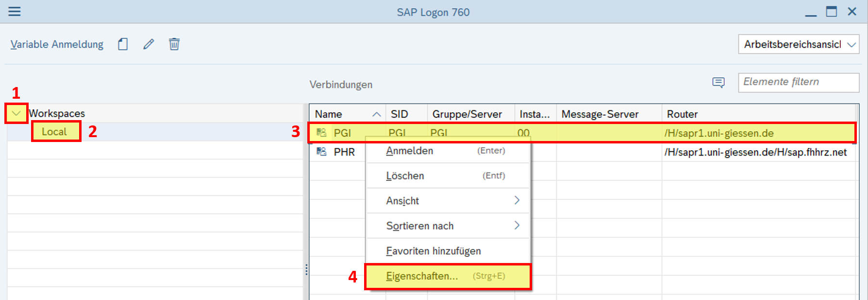The height and width of the screenshot is (300, 868).
Task: Click the PGI connection entry icon
Action: [321, 133]
